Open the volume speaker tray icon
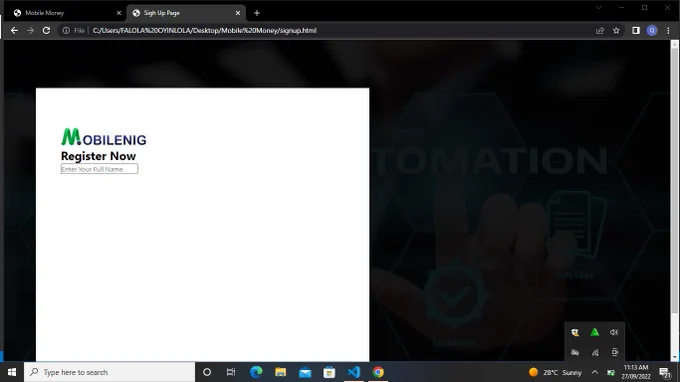This screenshot has height=382, width=680. tap(614, 332)
